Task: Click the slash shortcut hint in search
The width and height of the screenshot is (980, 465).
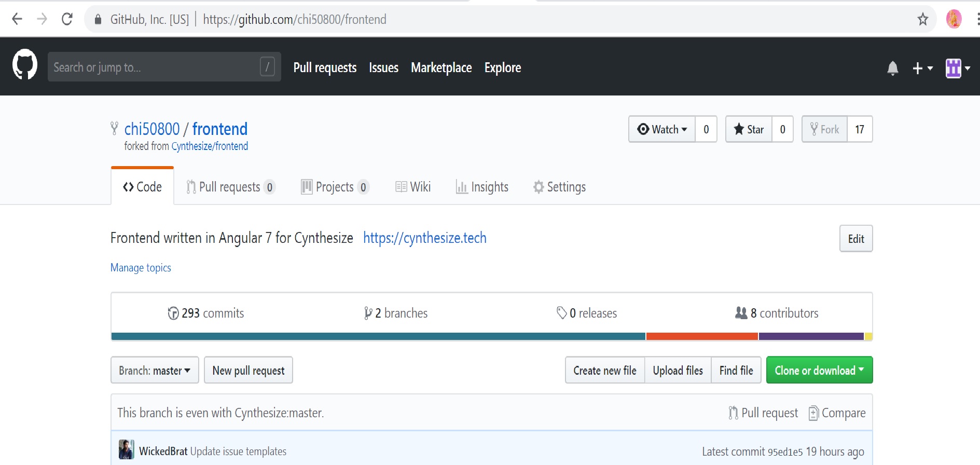Action: pyautogui.click(x=267, y=66)
